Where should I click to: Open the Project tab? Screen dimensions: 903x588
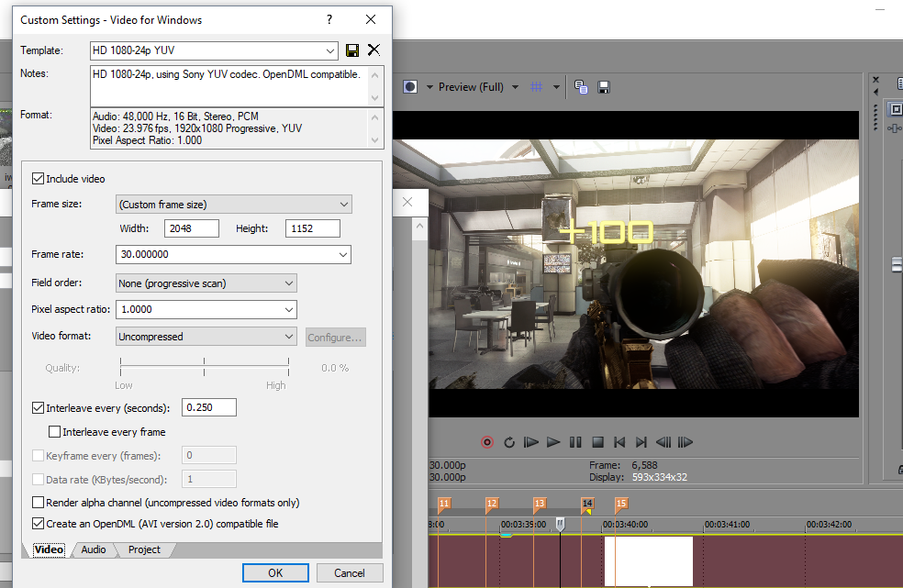[144, 549]
